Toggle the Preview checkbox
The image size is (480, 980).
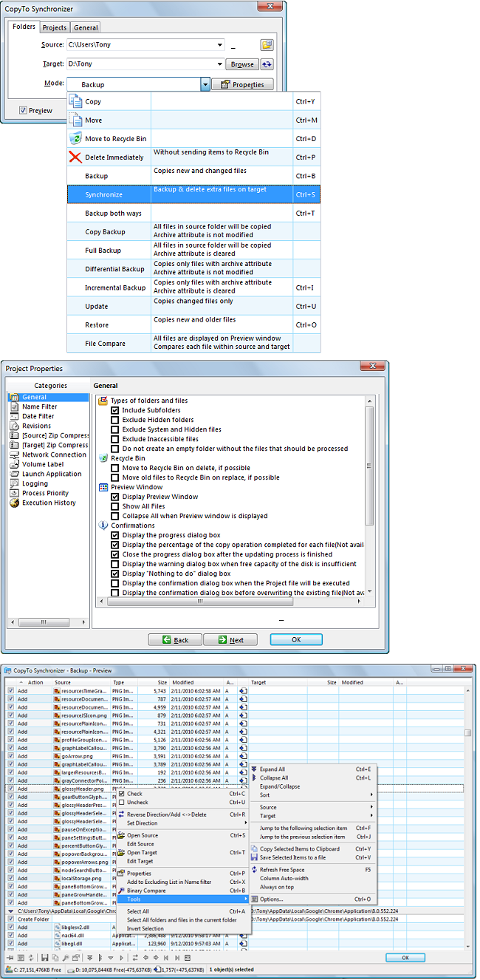(x=24, y=111)
